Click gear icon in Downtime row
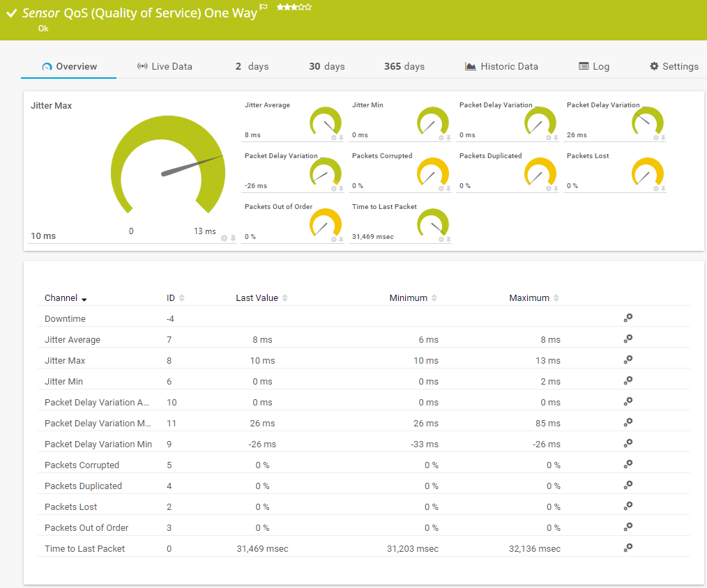Screen dimensions: 707x588 click(628, 318)
